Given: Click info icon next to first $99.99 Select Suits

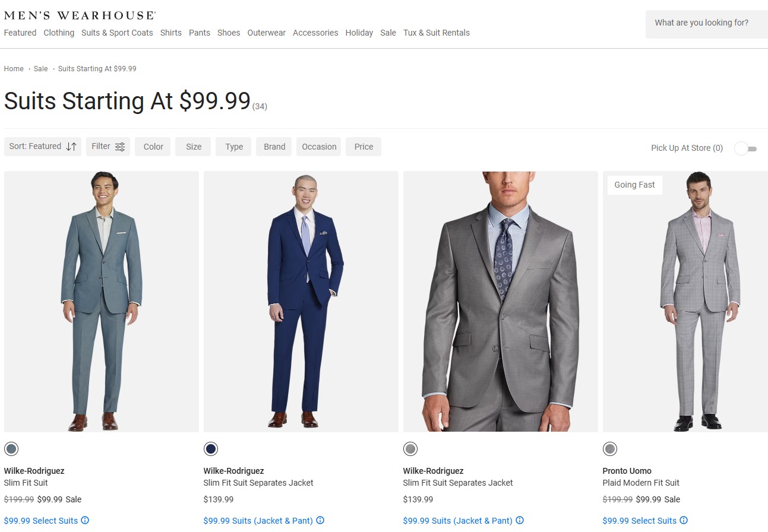Looking at the screenshot, I should 85,521.
